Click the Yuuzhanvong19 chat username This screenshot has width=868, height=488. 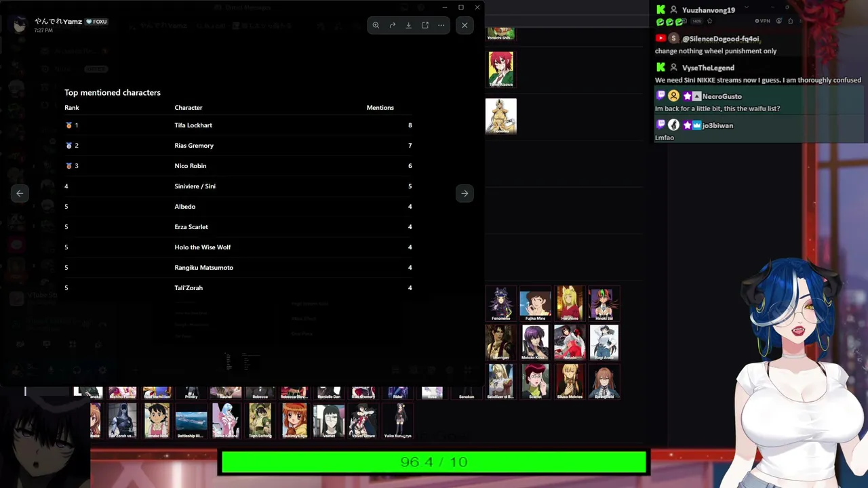point(708,10)
